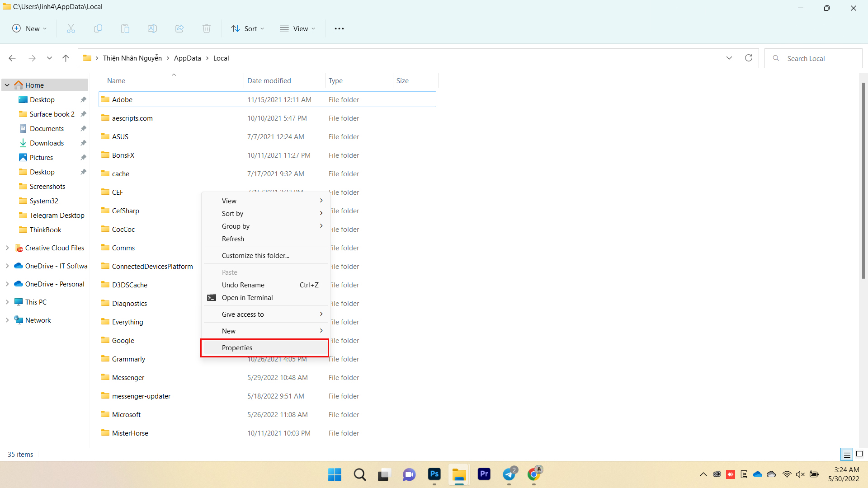
Task: Open Pictures in navigation pane
Action: tap(41, 157)
